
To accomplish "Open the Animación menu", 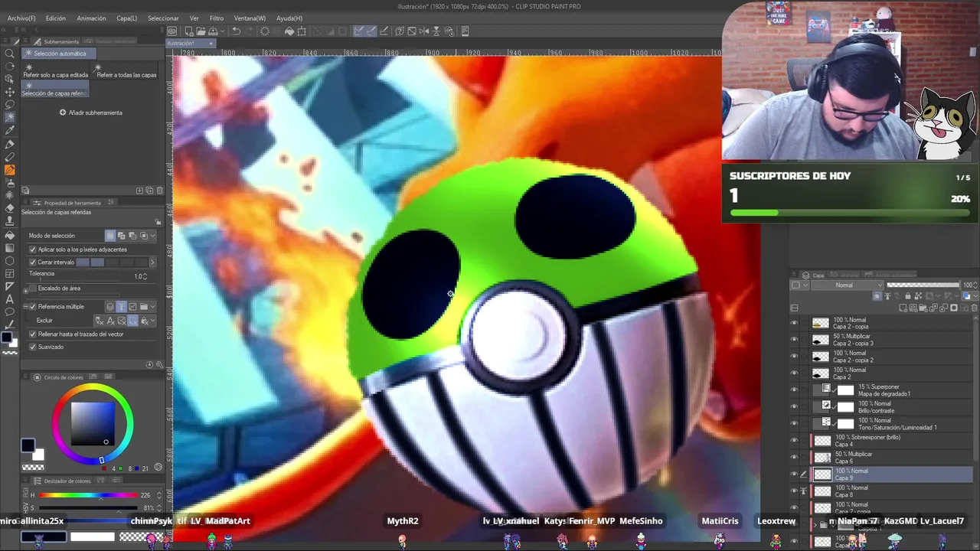I will click(91, 18).
